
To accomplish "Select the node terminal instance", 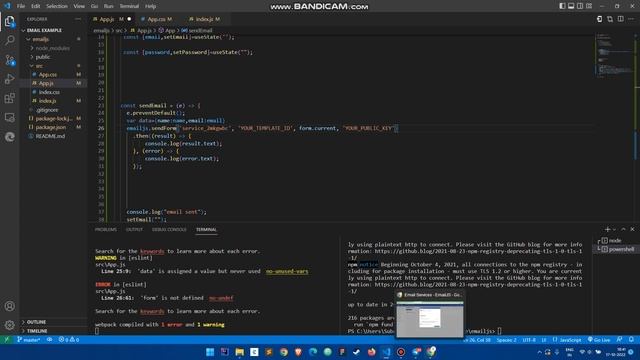I will click(616, 240).
